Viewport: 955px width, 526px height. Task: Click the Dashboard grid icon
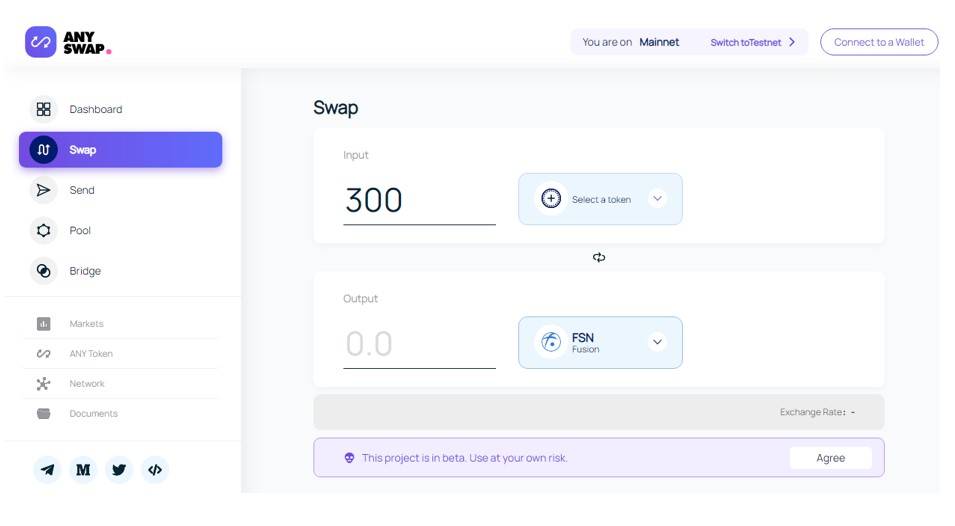pos(43,109)
